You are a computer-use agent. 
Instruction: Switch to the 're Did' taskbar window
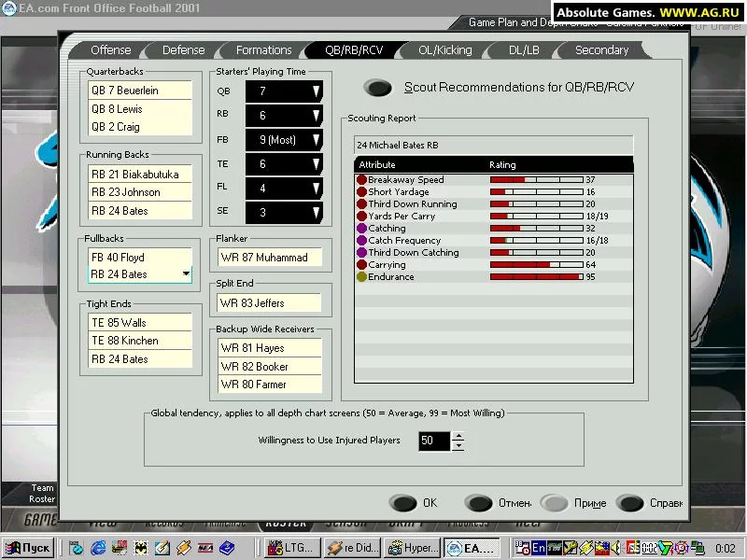pyautogui.click(x=352, y=548)
